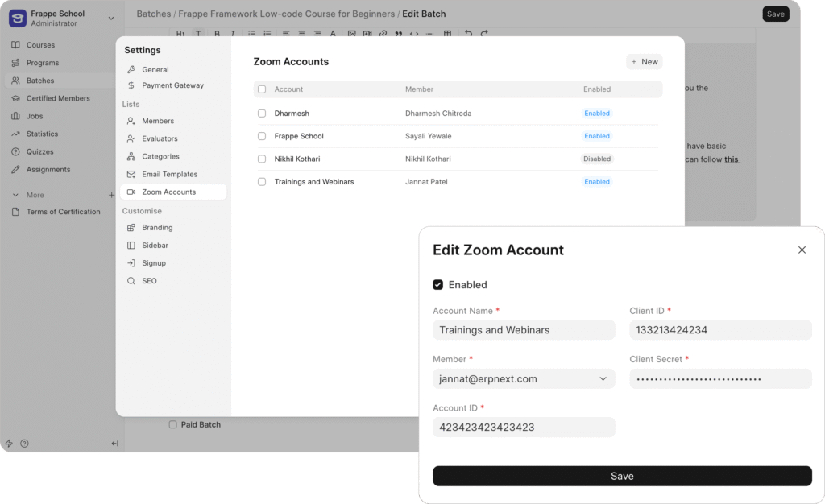Screen dimensions: 825x504
Task: Click the Account ID input field
Action: (x=524, y=428)
